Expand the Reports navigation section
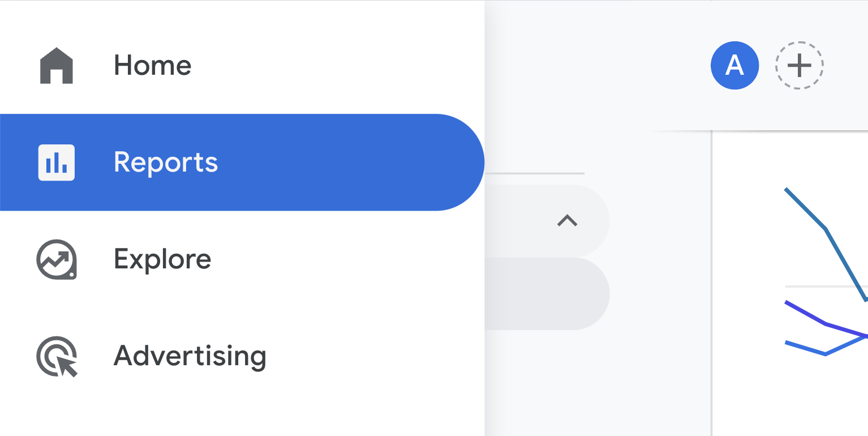The width and height of the screenshot is (868, 436). [x=166, y=162]
